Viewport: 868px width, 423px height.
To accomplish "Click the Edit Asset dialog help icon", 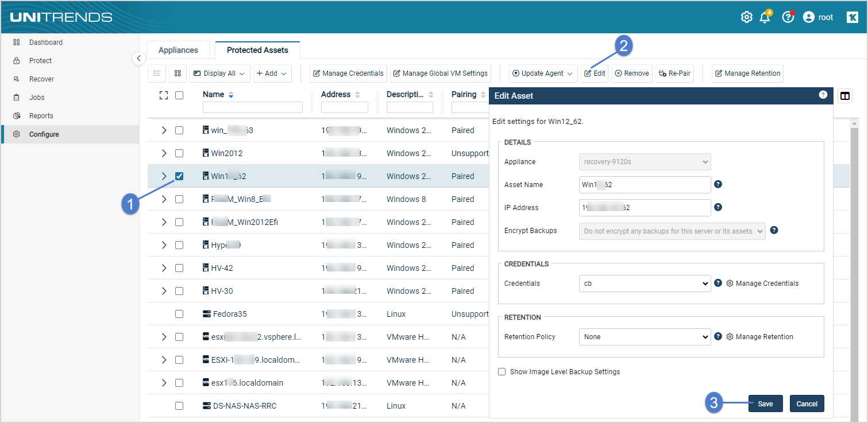I will (x=823, y=95).
